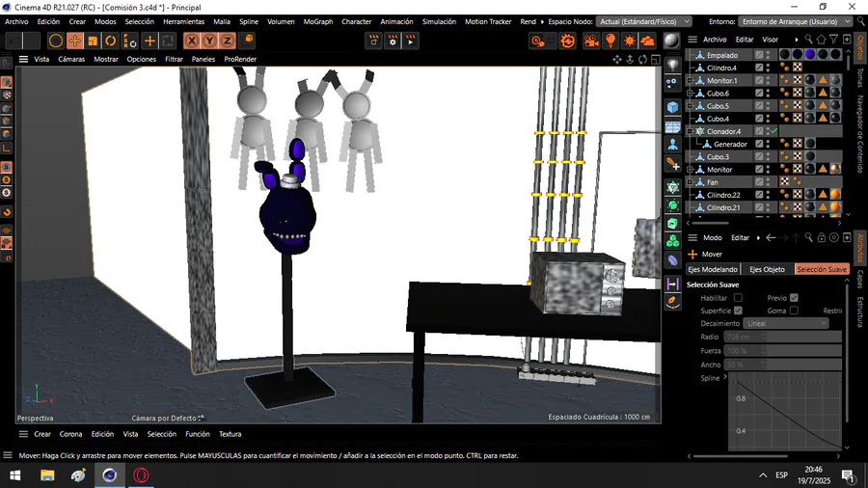Collapse the Clonador.4 hierarchy

pyautogui.click(x=690, y=132)
